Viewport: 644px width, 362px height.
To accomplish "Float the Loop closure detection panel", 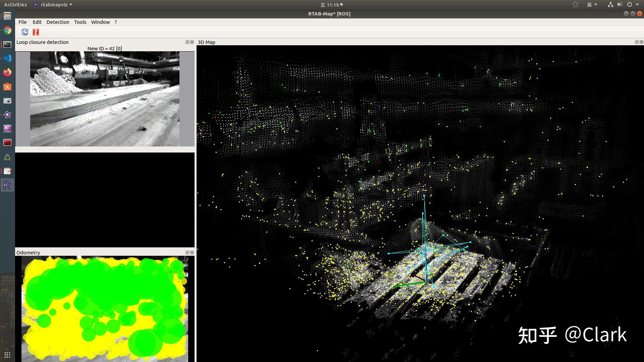I will point(187,42).
